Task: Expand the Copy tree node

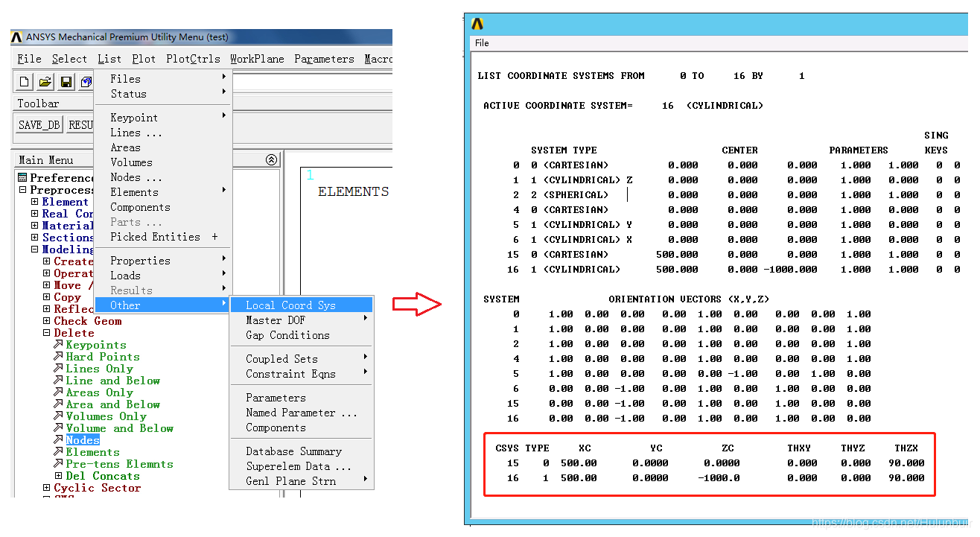Action: tap(46, 297)
